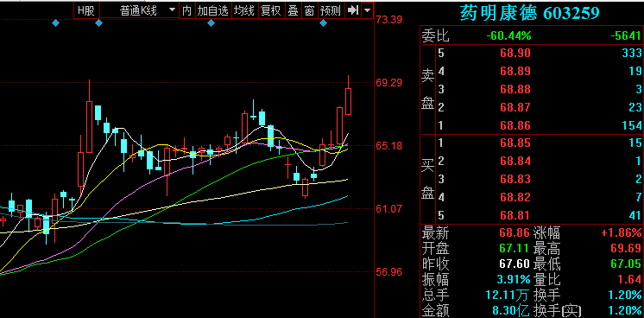The image size is (644, 318).
Task: Click the 最低 value 67.05
Action: point(626,264)
